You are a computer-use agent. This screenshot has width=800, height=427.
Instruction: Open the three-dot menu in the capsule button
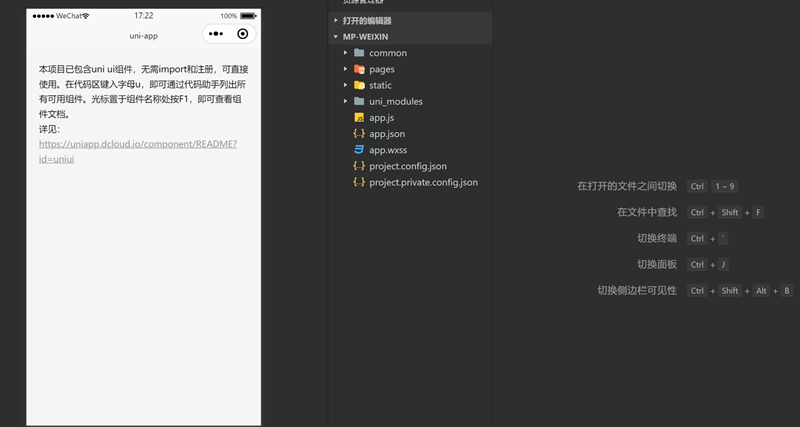click(x=216, y=35)
